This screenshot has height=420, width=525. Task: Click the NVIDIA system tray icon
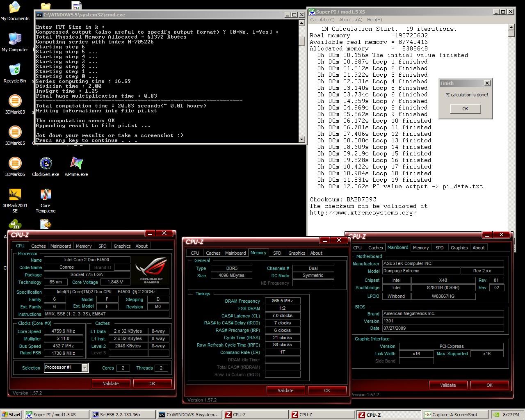[x=496, y=415]
